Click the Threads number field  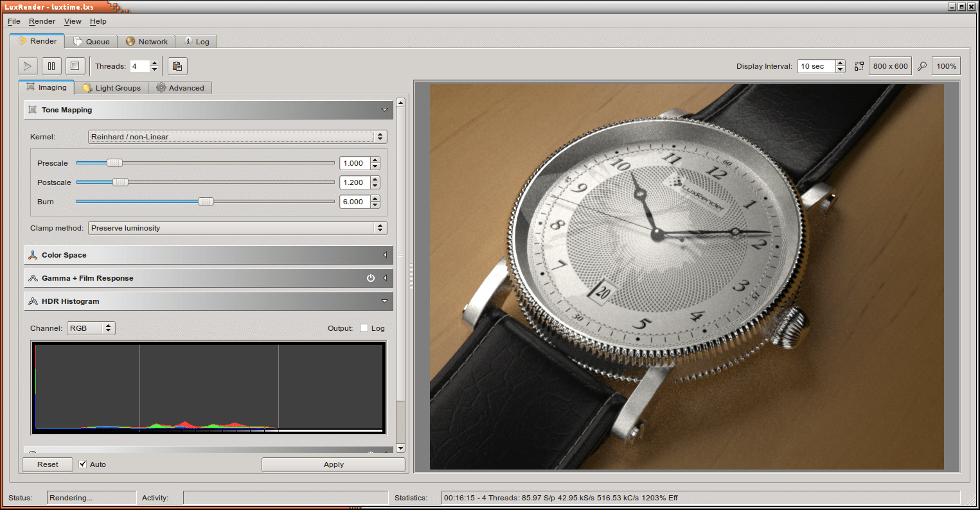tap(140, 66)
